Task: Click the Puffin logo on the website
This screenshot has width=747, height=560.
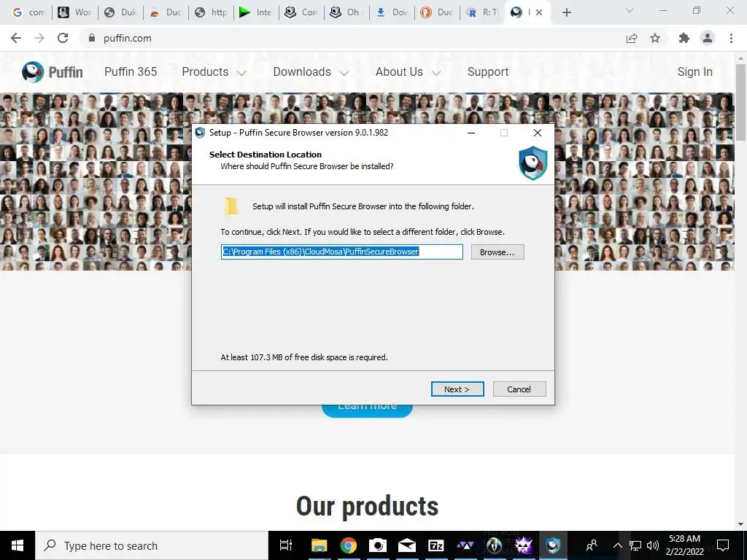Action: tap(53, 72)
